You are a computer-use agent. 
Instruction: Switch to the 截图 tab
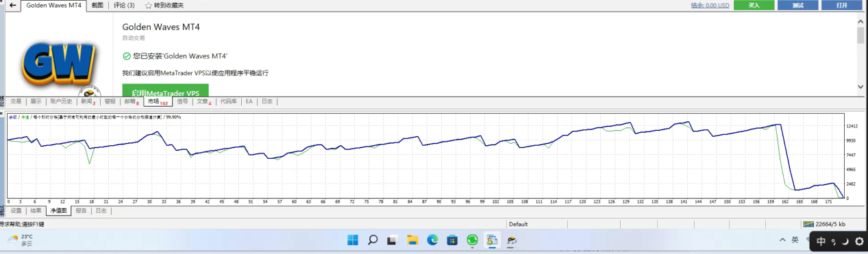point(97,5)
